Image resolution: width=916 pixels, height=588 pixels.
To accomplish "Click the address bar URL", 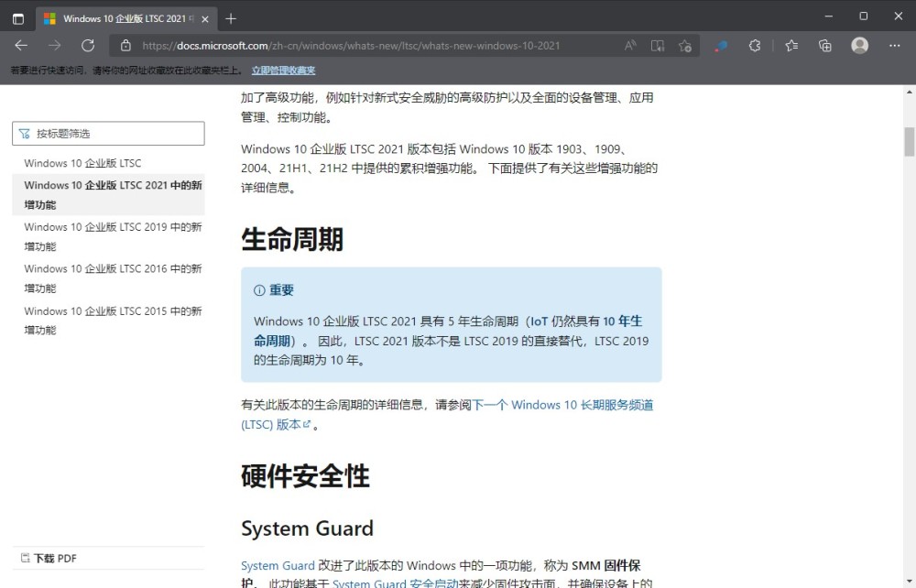I will pyautogui.click(x=351, y=46).
